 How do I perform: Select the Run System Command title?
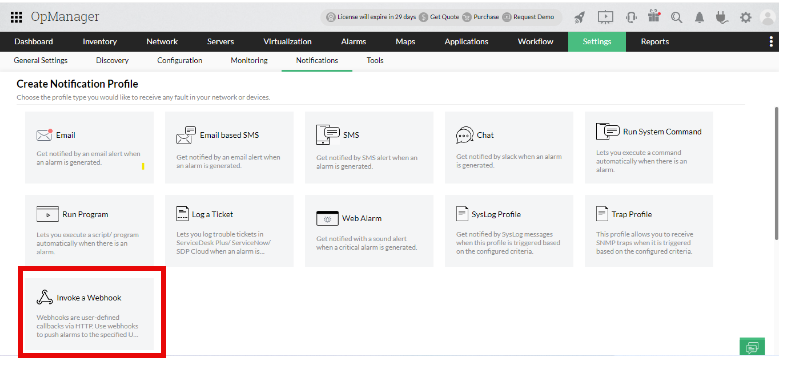pos(662,132)
